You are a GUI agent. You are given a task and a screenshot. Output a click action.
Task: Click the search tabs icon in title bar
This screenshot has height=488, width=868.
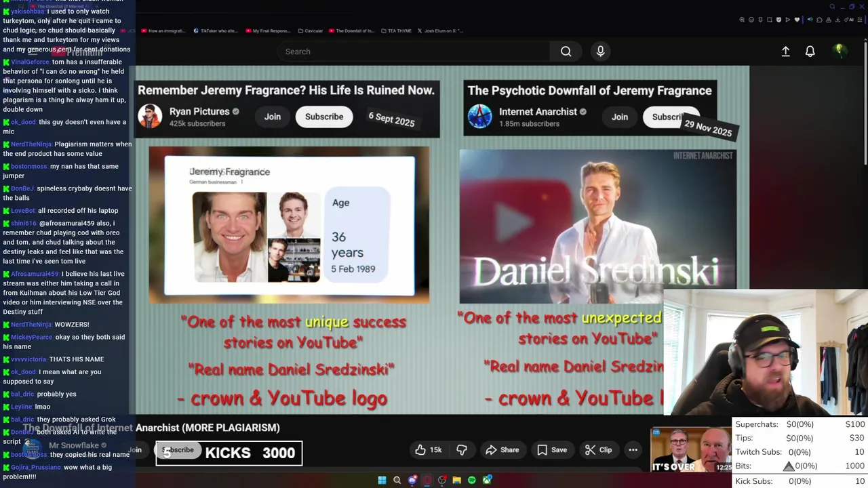pos(832,6)
